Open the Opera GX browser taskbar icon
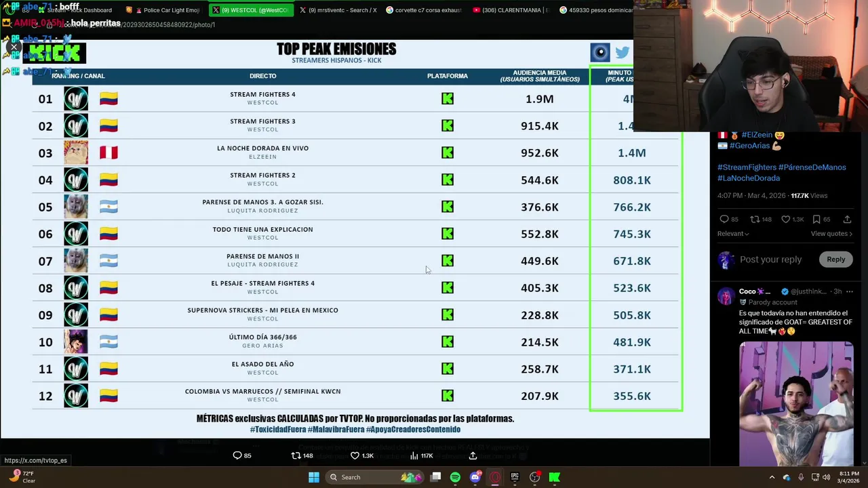The width and height of the screenshot is (868, 488). [495, 477]
